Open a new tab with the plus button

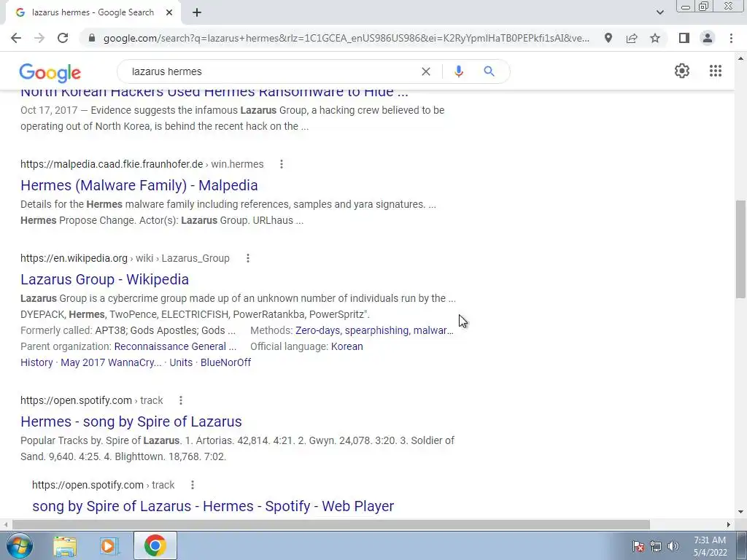pyautogui.click(x=197, y=13)
